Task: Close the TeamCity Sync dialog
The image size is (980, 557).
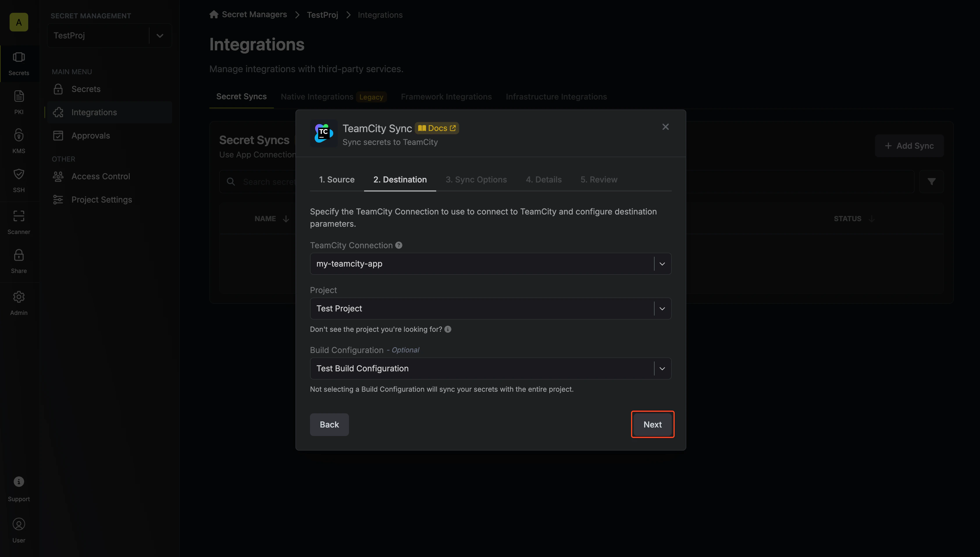Action: coord(665,127)
